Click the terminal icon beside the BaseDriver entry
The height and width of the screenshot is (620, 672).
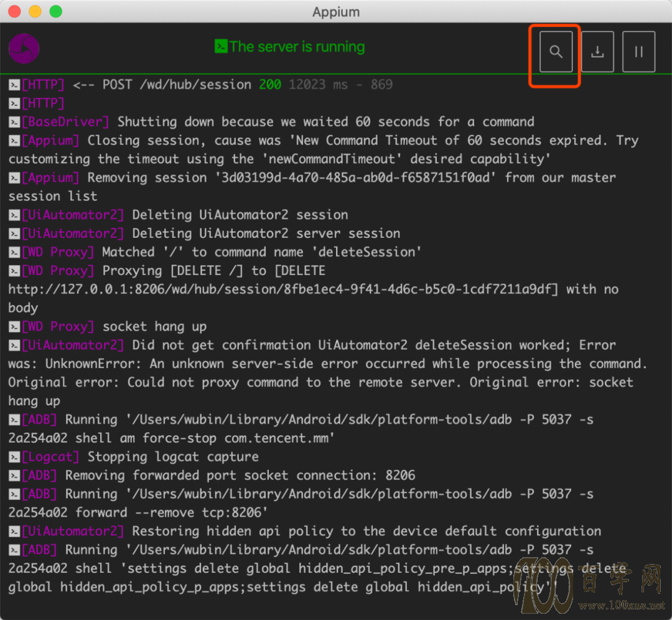[x=14, y=122]
